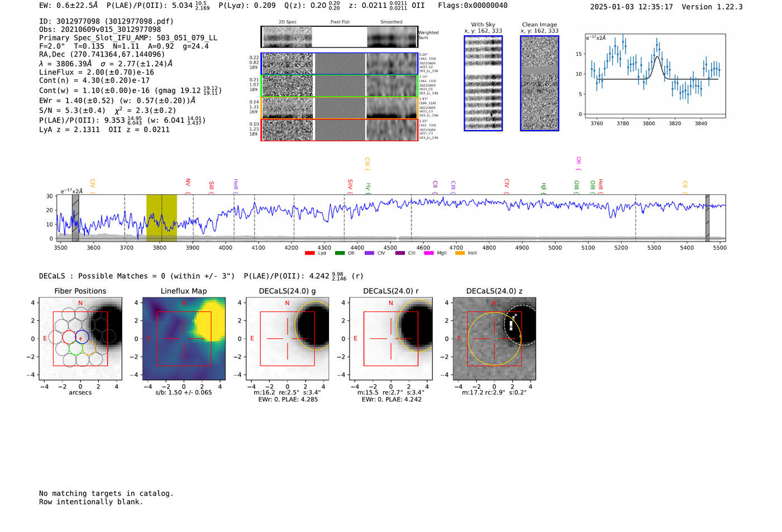Screen dimensions: 782x532
Task: Click the blue fiber circle in Fiber Positions
Action: click(x=82, y=337)
